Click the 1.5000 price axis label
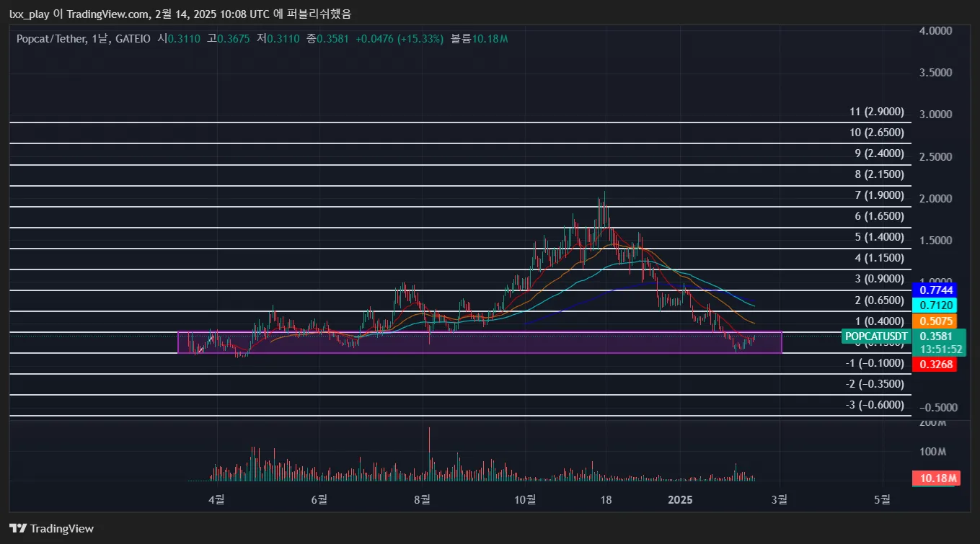980x544 pixels. (x=937, y=240)
